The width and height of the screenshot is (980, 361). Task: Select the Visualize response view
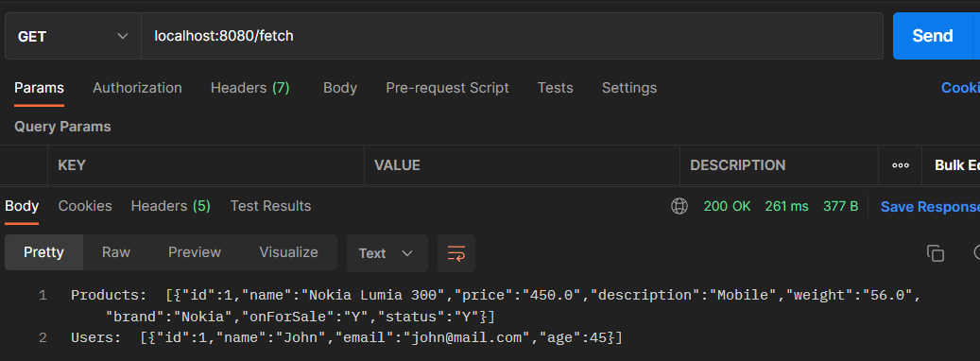(x=289, y=252)
